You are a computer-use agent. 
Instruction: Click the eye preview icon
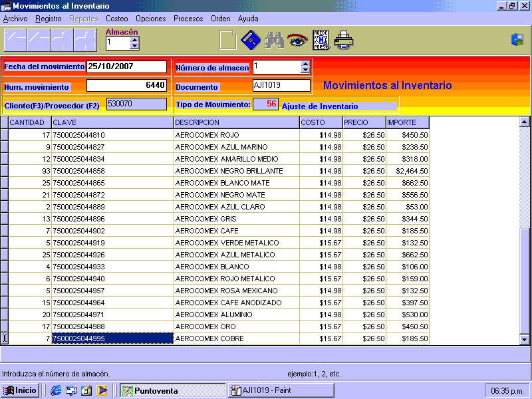pyautogui.click(x=297, y=41)
